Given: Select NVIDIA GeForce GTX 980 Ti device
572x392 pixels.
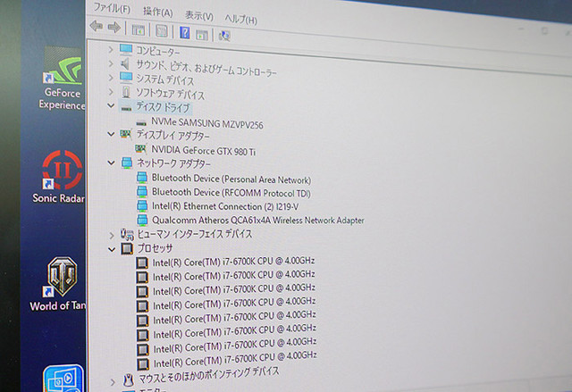Looking at the screenshot, I should [204, 150].
